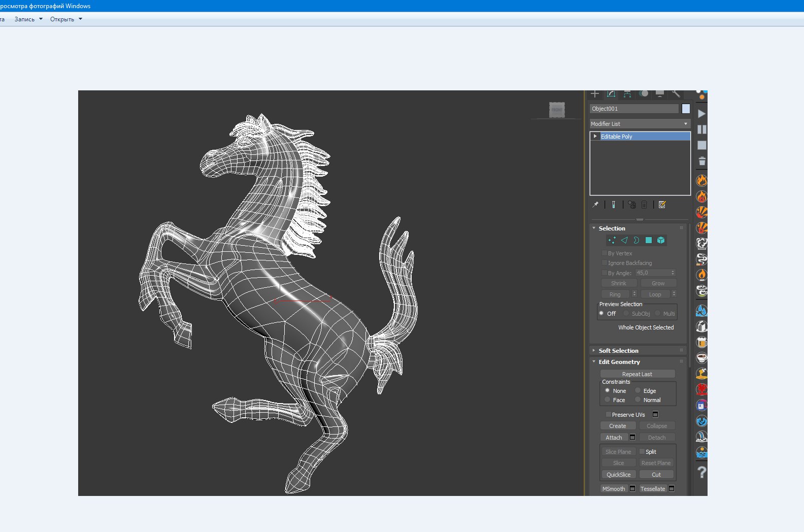Enable Ignore Backfacing checkbox
This screenshot has width=804, height=532.
click(605, 262)
